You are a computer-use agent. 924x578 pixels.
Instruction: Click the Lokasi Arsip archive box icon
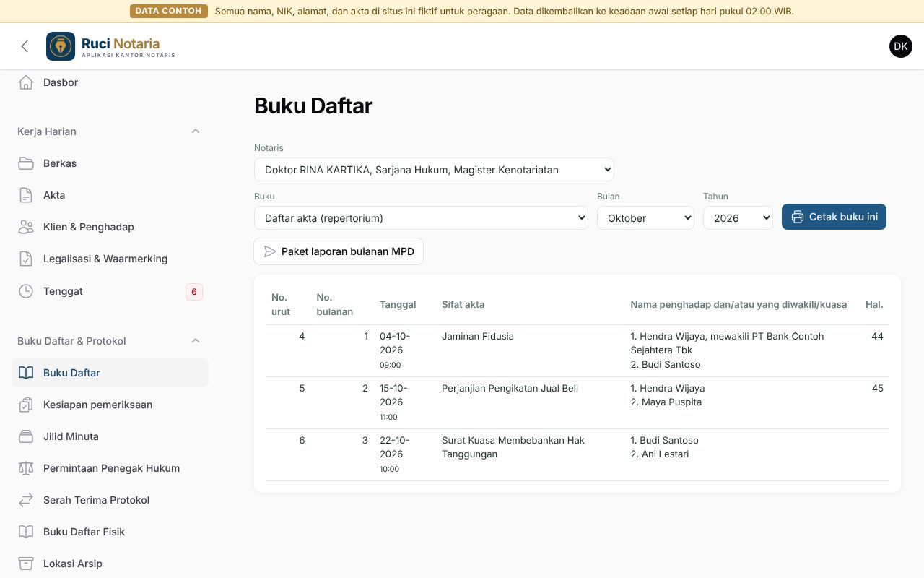point(26,564)
